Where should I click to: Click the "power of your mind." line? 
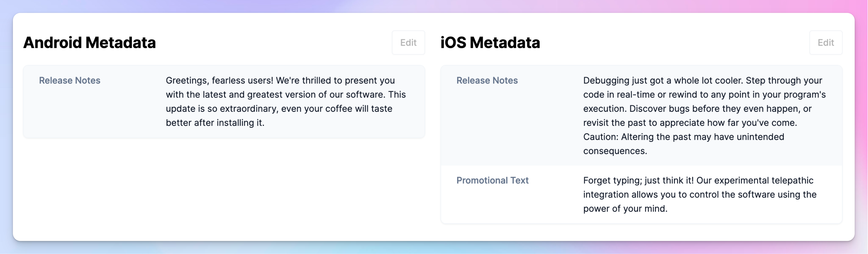[x=625, y=208]
